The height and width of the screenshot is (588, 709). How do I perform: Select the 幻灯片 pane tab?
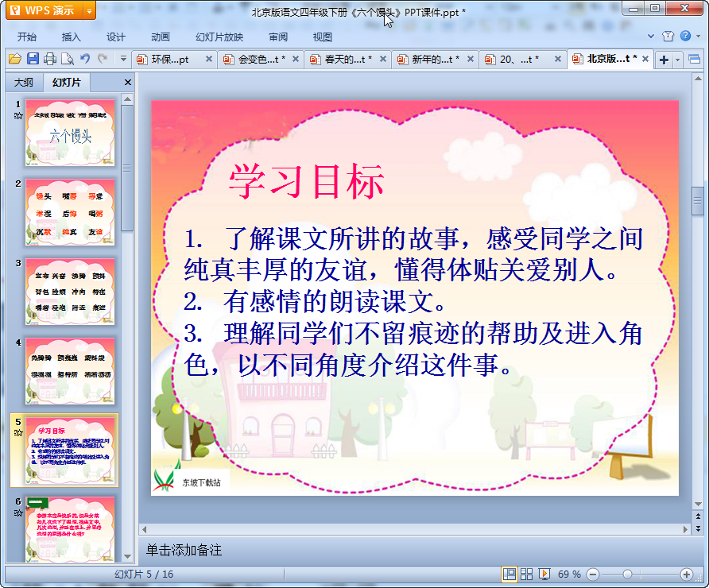tap(67, 83)
